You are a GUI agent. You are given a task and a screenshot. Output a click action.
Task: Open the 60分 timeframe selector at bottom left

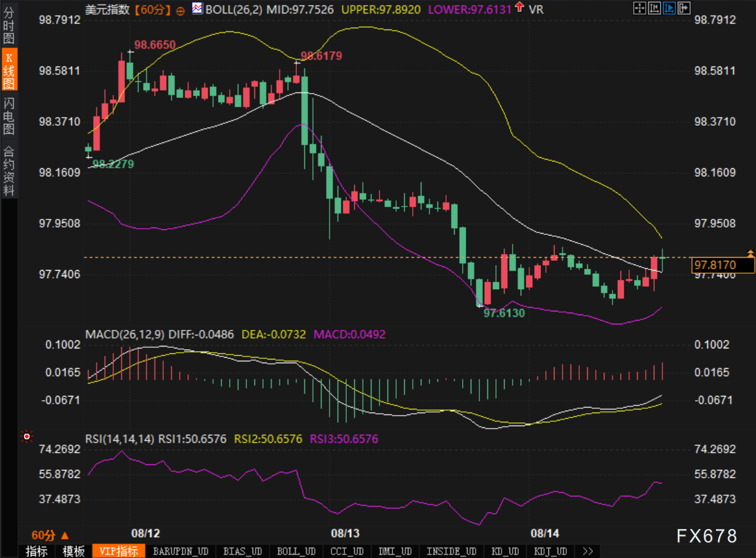pos(51,535)
